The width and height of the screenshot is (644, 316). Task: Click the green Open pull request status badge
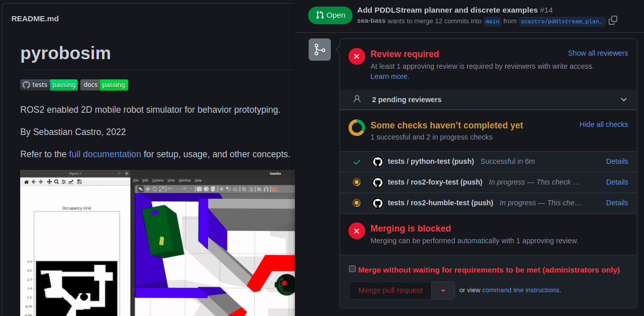330,15
